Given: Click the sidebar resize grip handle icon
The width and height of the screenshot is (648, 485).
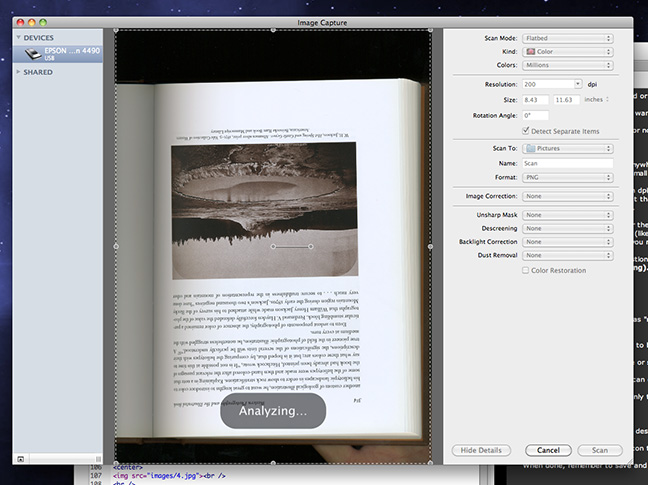Looking at the screenshot, I should (x=98, y=459).
